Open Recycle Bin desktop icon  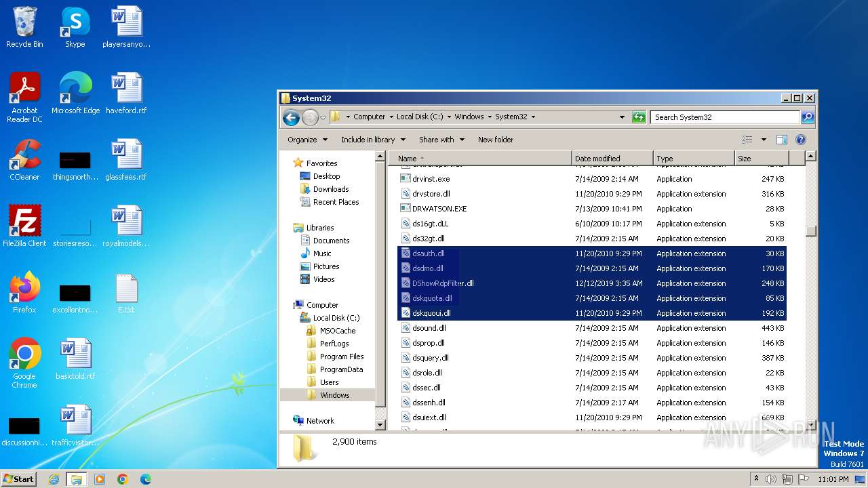click(x=24, y=28)
